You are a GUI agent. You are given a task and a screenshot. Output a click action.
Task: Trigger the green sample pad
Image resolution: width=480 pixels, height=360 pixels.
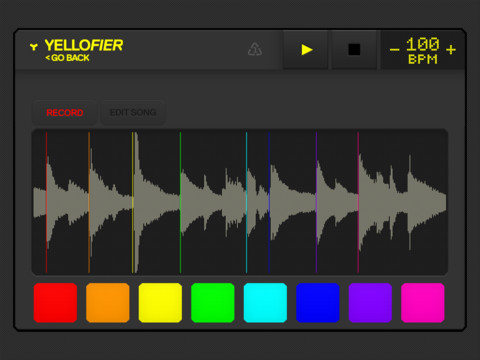(x=213, y=303)
